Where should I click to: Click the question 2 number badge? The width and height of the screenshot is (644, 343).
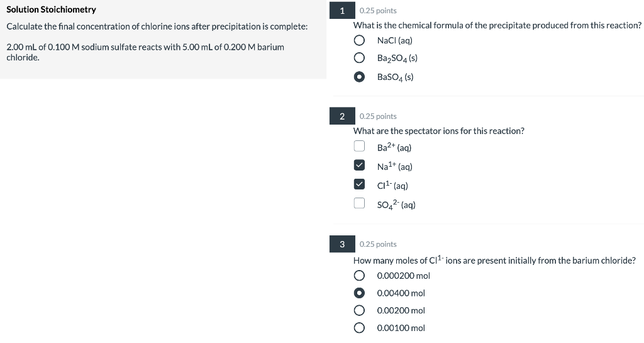(341, 116)
